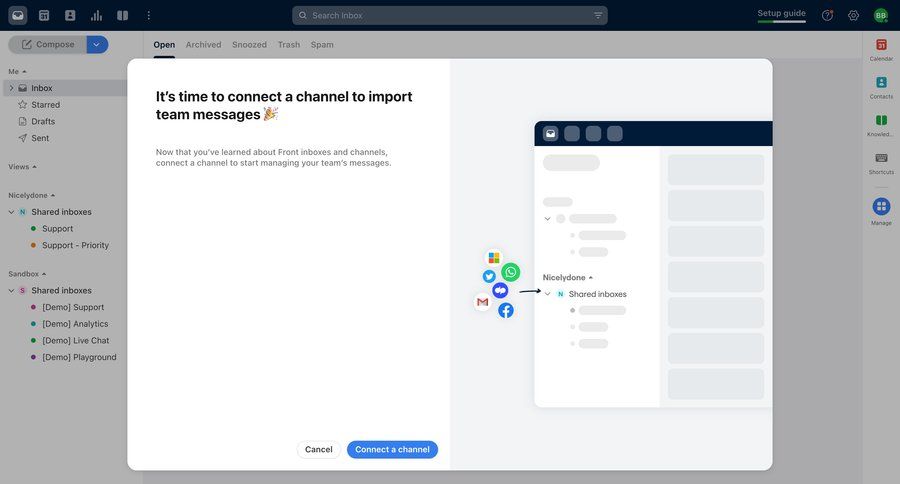Collapse the Views section
This screenshot has width=900, height=484.
tap(22, 167)
